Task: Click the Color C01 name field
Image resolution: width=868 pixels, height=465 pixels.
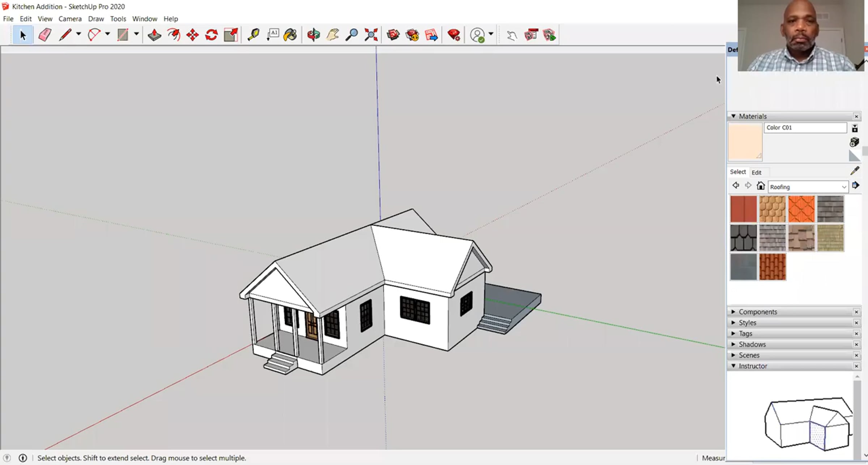Action: (x=805, y=128)
